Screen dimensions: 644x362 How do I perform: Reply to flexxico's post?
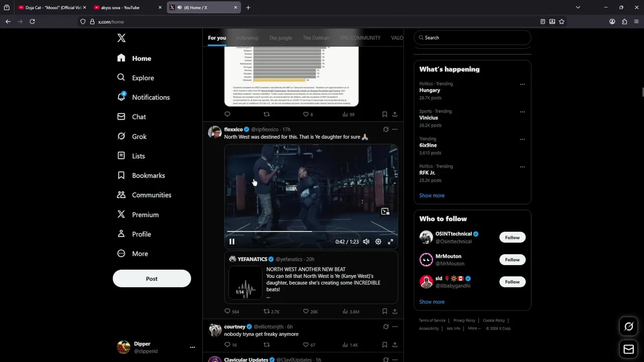pos(232,312)
